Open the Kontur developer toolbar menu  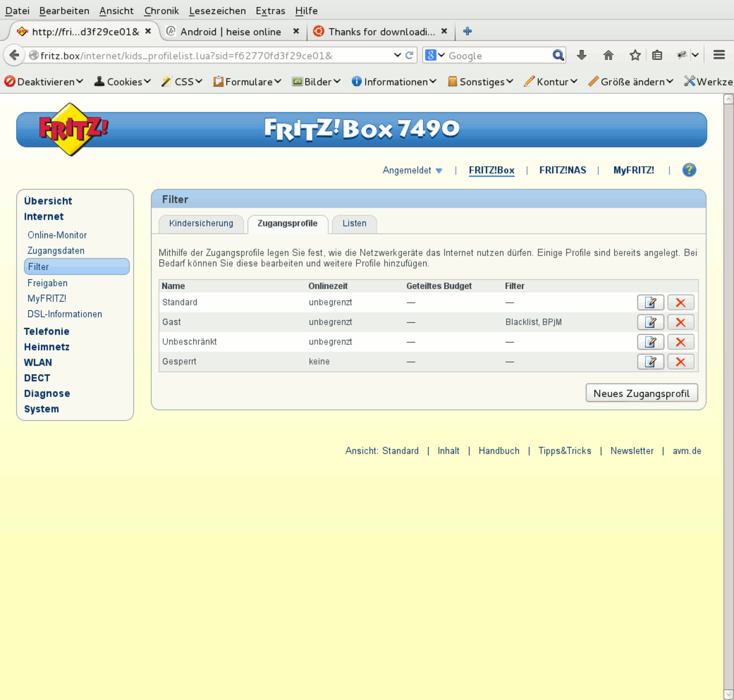pyautogui.click(x=551, y=81)
